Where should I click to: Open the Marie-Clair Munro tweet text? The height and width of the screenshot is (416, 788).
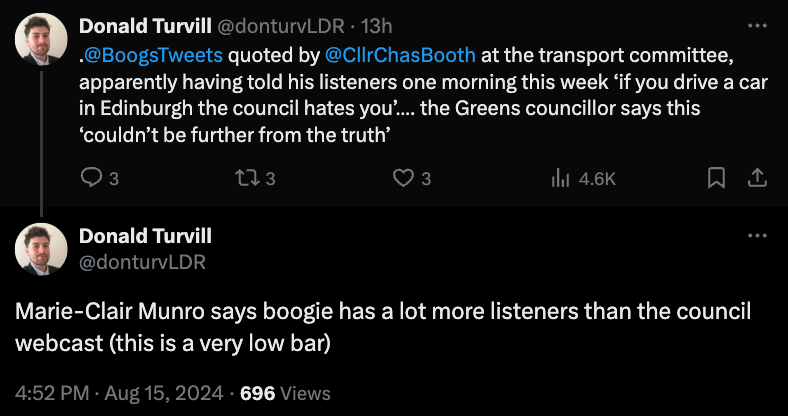[380, 325]
